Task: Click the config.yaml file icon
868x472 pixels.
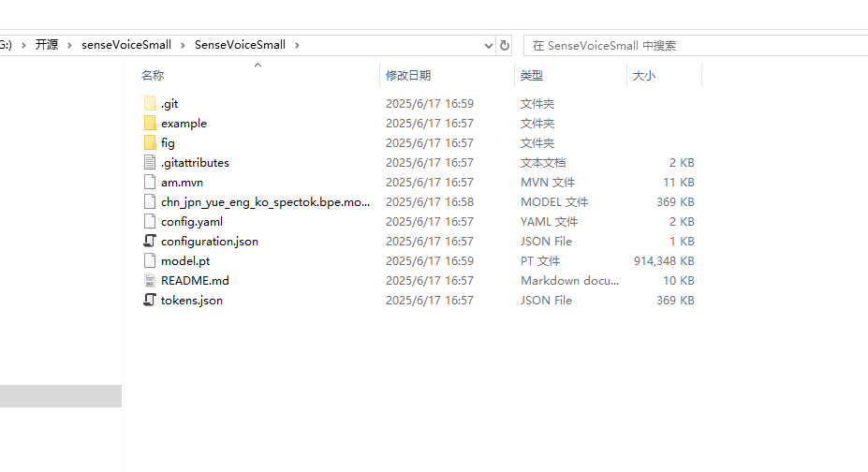Action: coord(150,221)
